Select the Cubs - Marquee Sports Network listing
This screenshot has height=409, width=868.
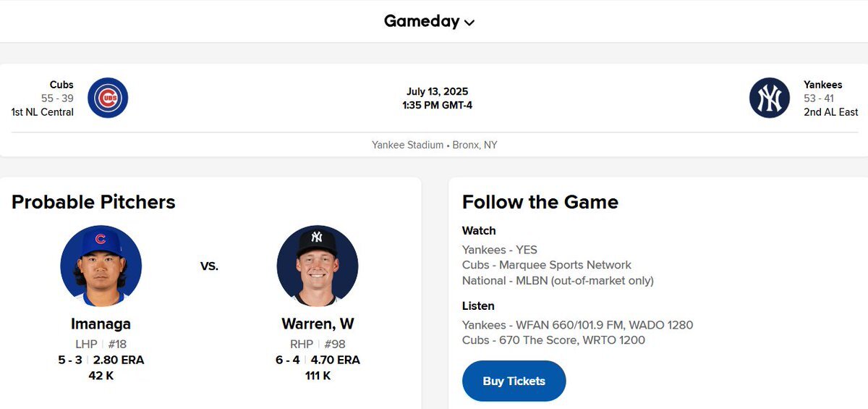[547, 265]
